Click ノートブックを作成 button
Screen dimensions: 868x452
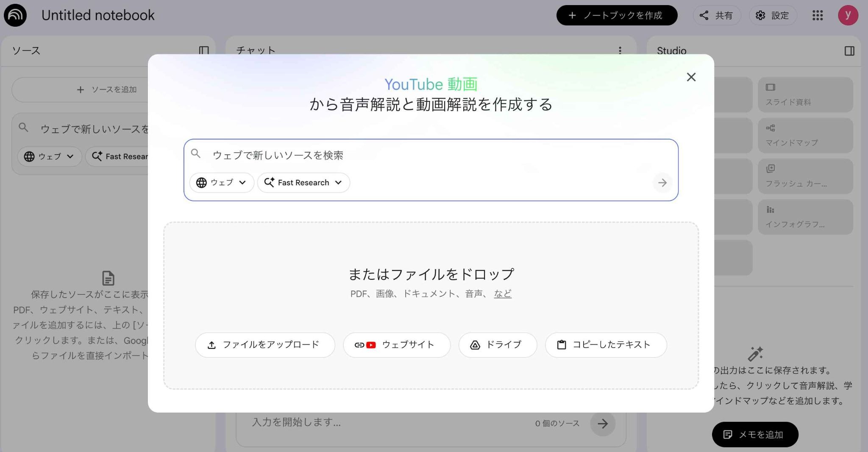pyautogui.click(x=617, y=15)
